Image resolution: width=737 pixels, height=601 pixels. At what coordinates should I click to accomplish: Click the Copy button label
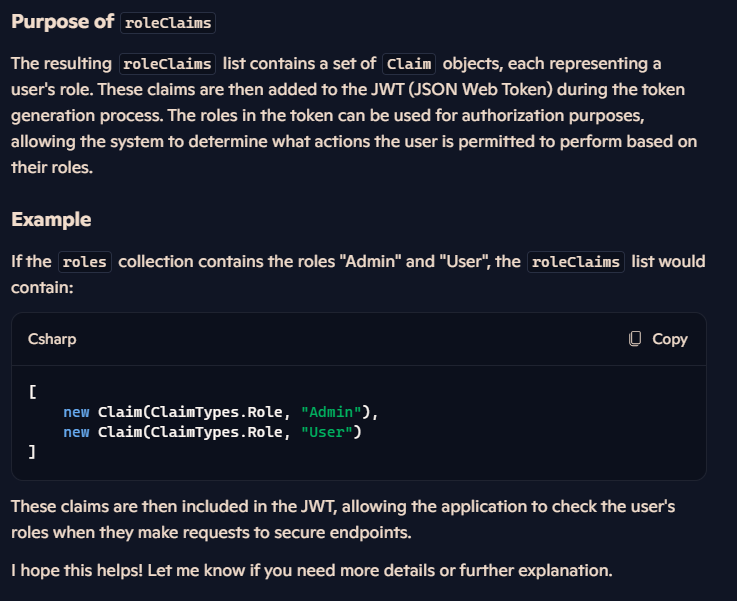[x=670, y=339]
